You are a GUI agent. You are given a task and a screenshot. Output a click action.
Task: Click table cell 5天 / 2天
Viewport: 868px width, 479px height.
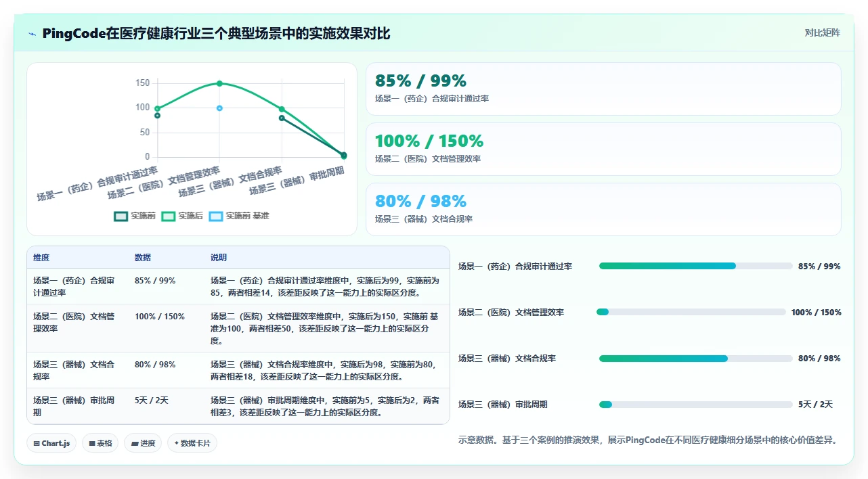[x=152, y=401]
